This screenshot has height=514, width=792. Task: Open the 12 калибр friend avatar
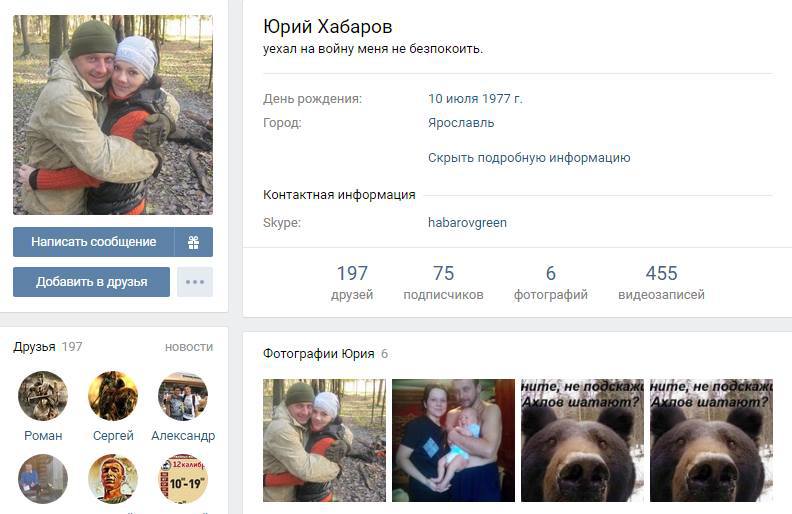click(x=183, y=479)
